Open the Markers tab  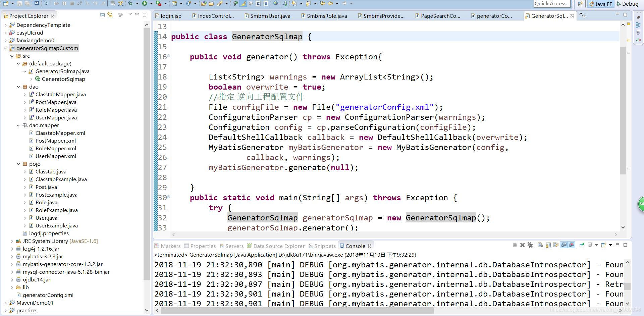pos(168,246)
